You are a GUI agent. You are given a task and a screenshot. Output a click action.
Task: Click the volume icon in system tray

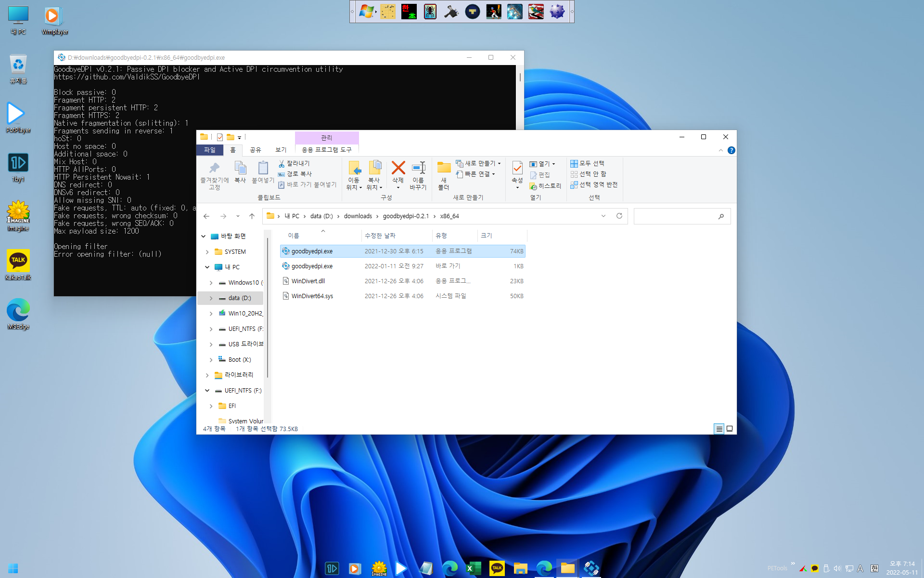point(837,568)
